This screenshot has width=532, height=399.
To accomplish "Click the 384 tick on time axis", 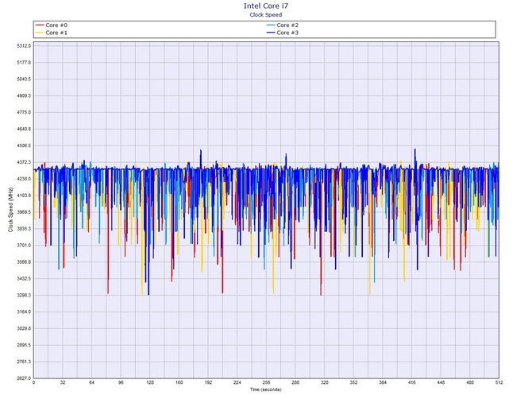I will (383, 382).
